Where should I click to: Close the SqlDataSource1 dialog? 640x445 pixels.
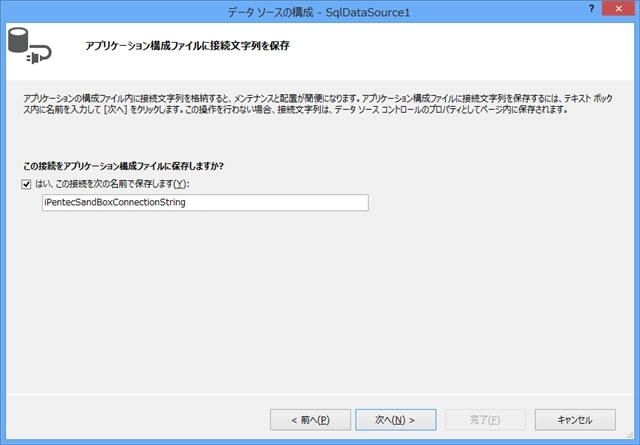click(x=618, y=9)
